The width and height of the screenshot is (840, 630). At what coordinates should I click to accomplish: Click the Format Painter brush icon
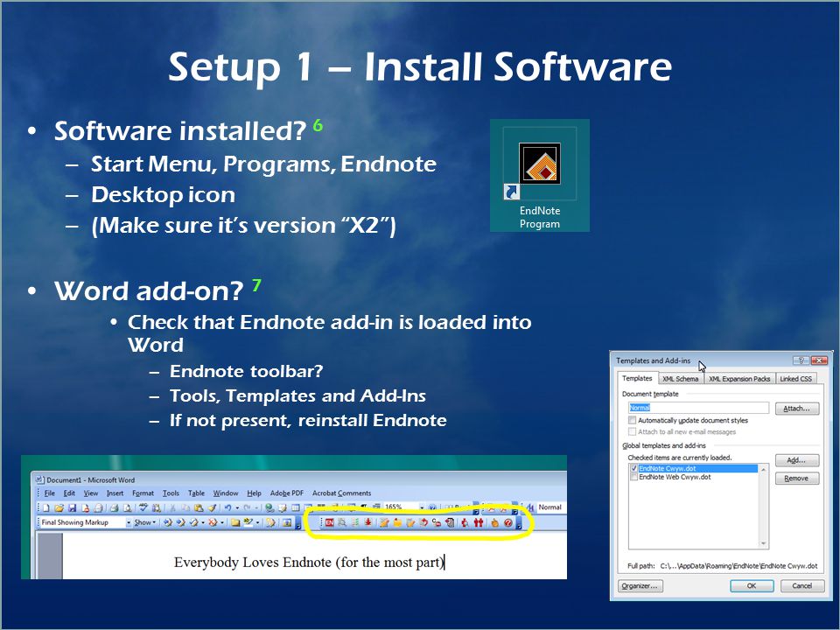(x=213, y=507)
